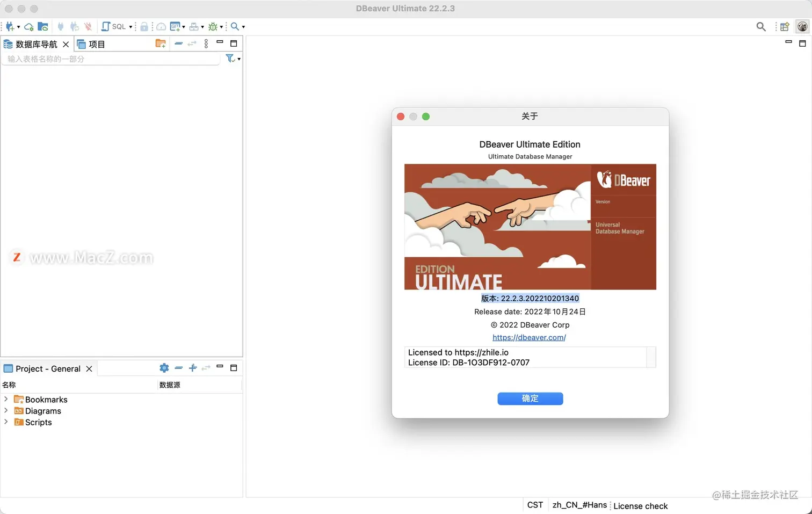Image resolution: width=812 pixels, height=514 pixels.
Task: Click the 数据源 column header
Action: coord(170,385)
